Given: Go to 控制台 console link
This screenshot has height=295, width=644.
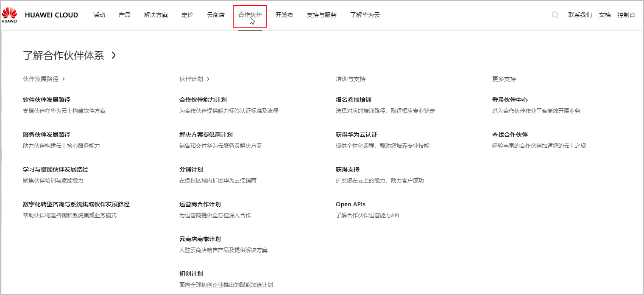Looking at the screenshot, I should [626, 15].
